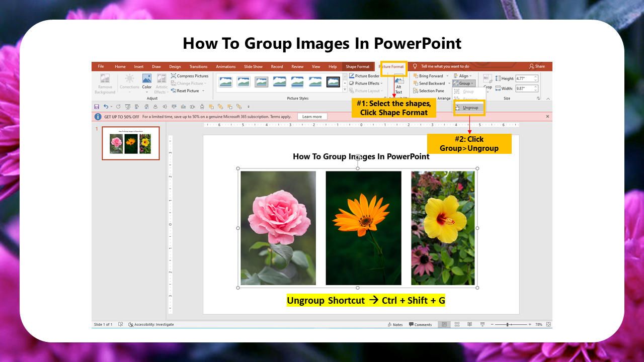
Task: Switch to Reading View icon
Action: (x=469, y=325)
